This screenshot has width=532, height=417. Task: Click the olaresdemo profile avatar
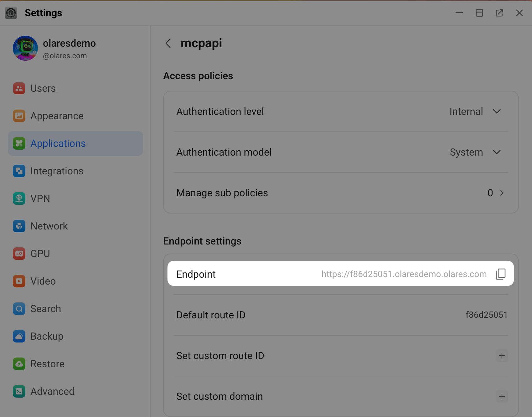(25, 48)
